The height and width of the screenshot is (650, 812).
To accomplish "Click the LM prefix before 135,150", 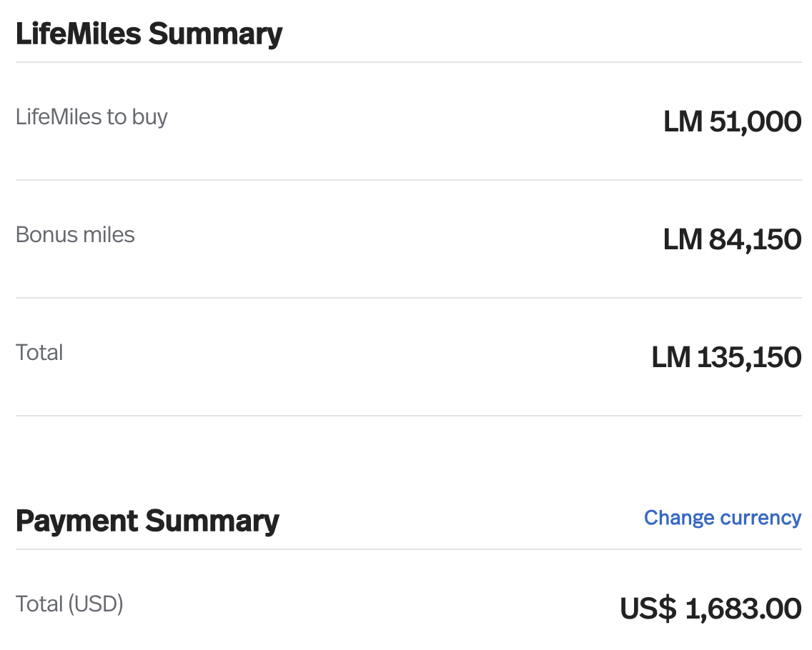I will (x=671, y=358).
